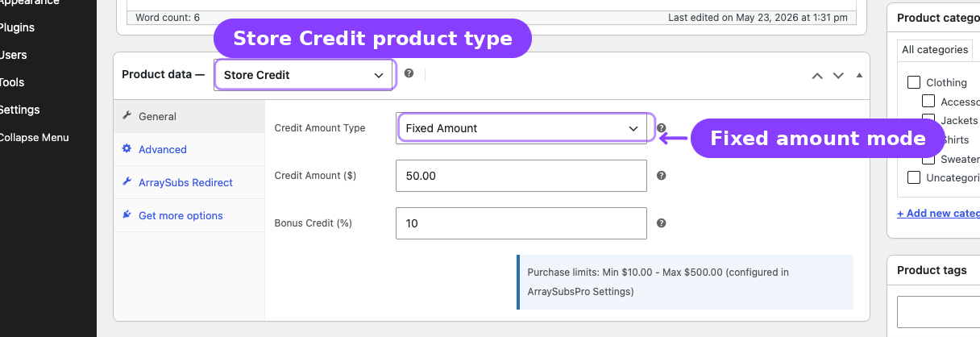Click the Advanced tab gear icon
980x337 pixels.
[x=127, y=149]
